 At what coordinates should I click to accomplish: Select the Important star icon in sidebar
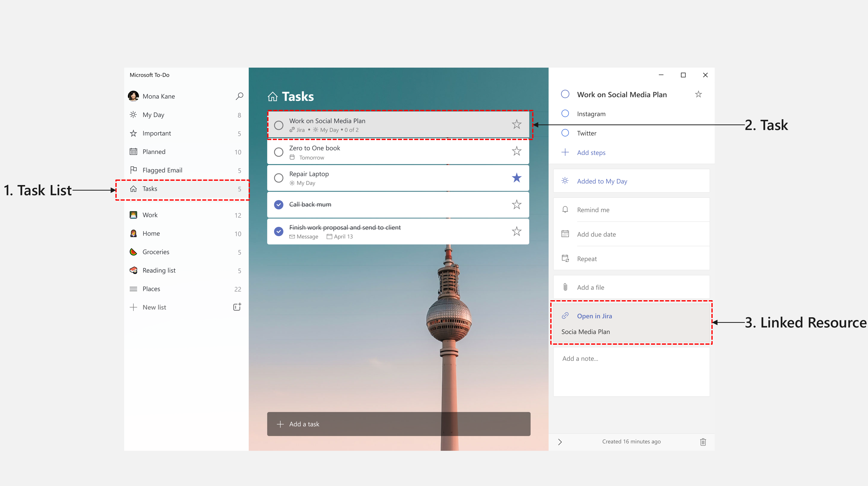click(133, 133)
